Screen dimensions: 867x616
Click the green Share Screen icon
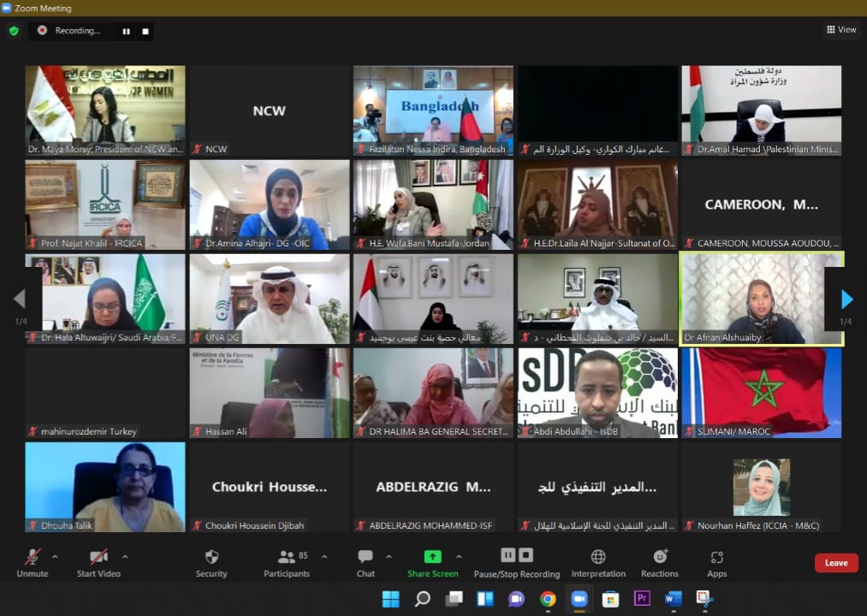[x=432, y=557]
